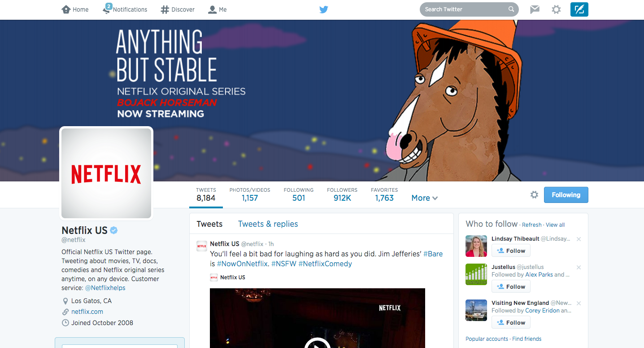This screenshot has width=644, height=348.
Task: Follow Visiting New England account
Action: click(x=511, y=322)
